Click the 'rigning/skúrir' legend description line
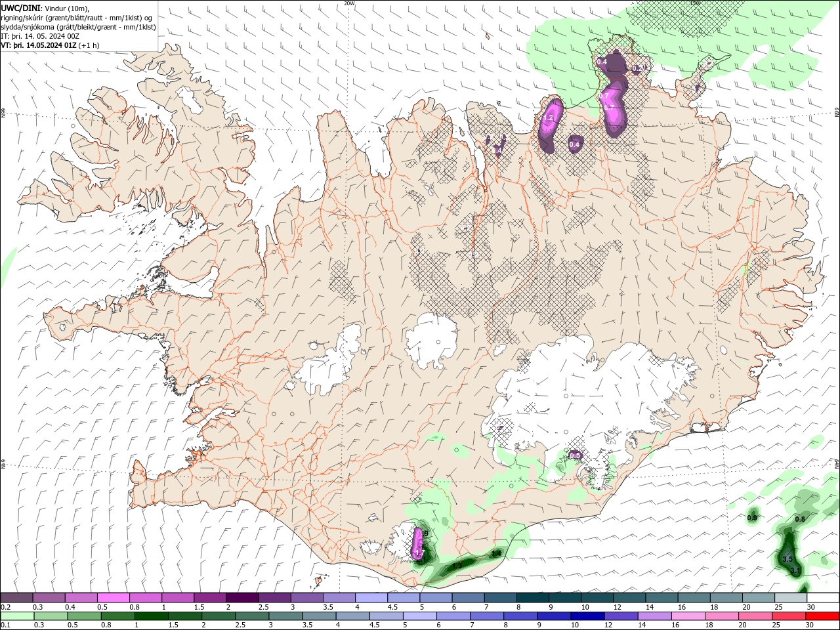840x630 pixels. pyautogui.click(x=77, y=18)
